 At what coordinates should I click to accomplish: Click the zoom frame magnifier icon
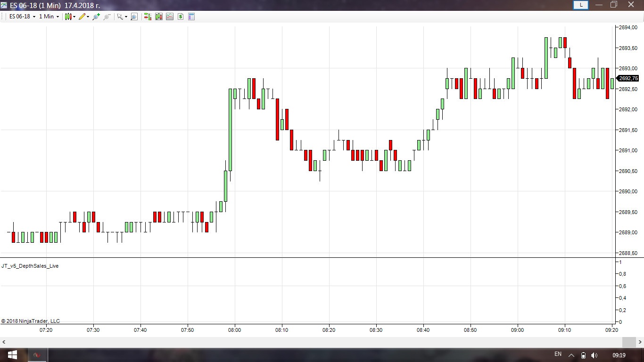pyautogui.click(x=134, y=16)
